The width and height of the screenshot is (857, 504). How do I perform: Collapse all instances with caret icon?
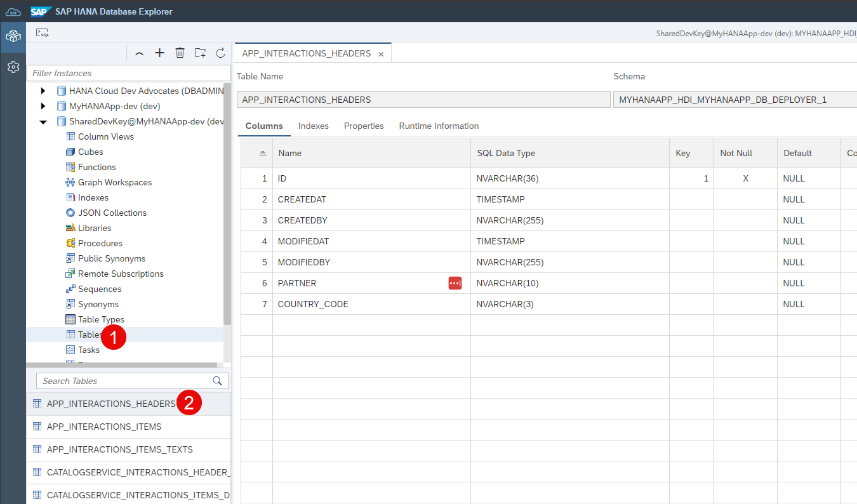pyautogui.click(x=140, y=53)
